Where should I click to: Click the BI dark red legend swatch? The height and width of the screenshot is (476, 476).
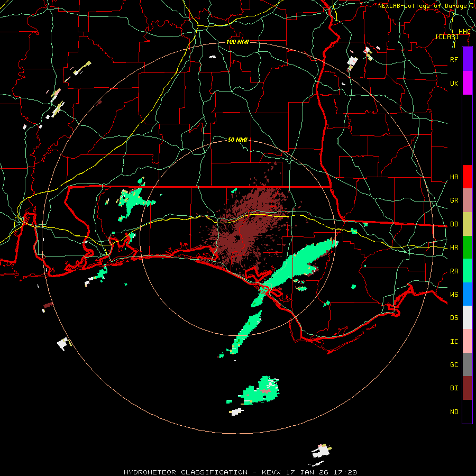(467, 388)
